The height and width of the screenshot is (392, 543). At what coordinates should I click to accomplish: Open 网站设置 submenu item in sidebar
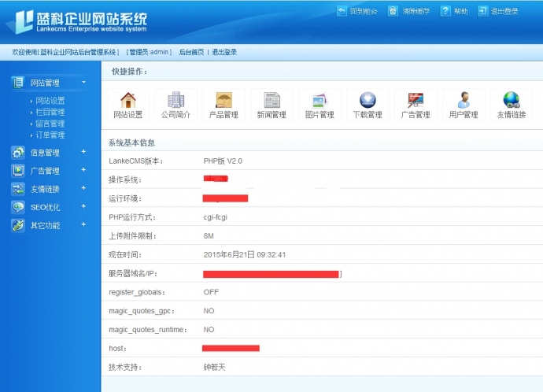(50, 101)
